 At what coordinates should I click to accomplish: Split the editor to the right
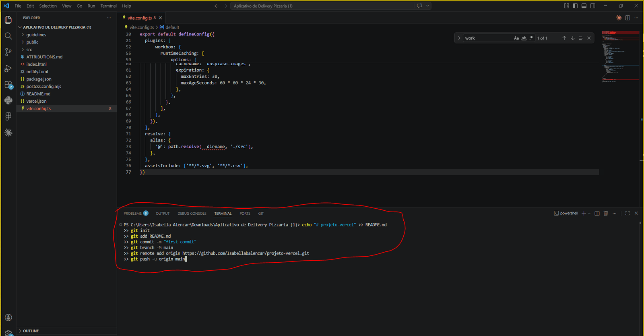point(627,18)
